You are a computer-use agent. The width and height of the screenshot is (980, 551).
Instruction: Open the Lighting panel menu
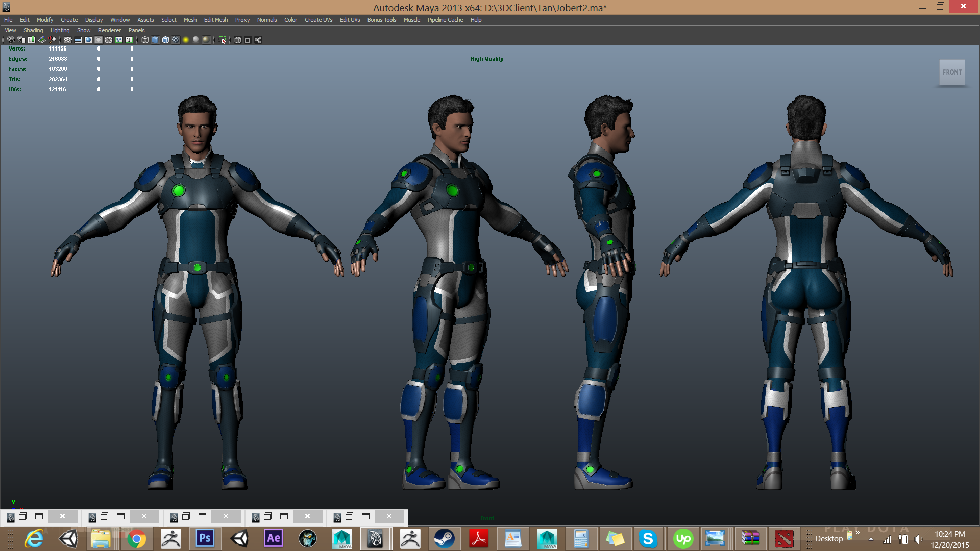click(x=60, y=30)
